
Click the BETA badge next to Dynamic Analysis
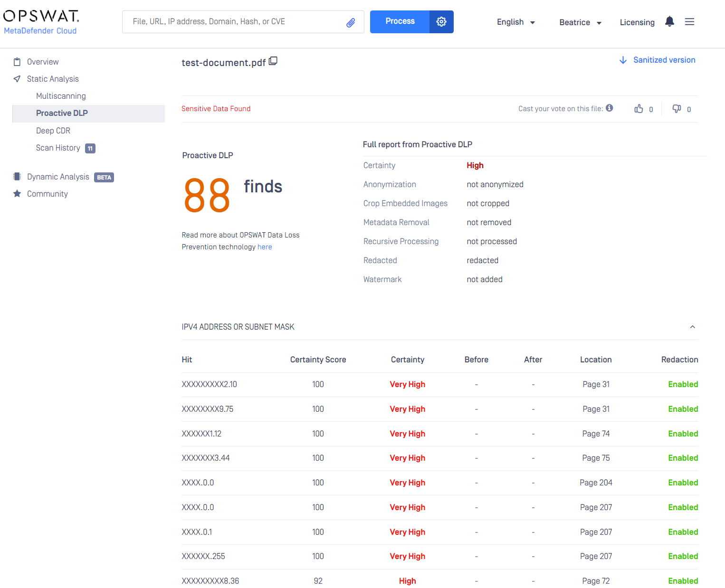tap(104, 177)
